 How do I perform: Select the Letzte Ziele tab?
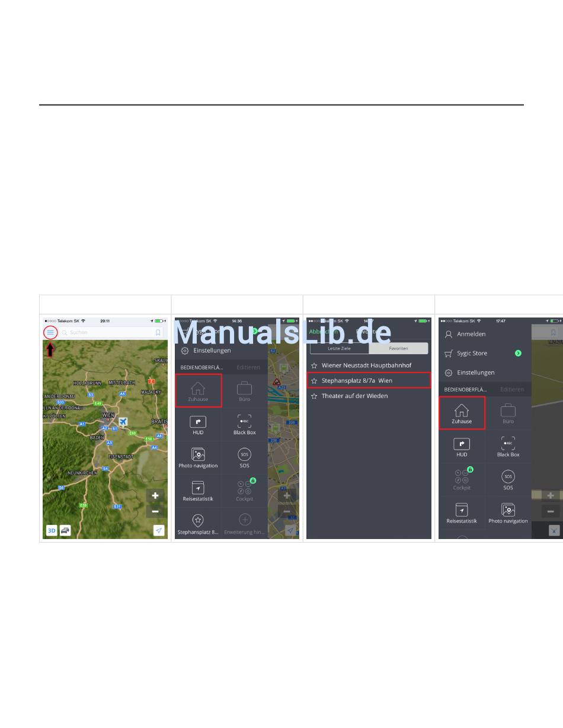click(x=339, y=348)
